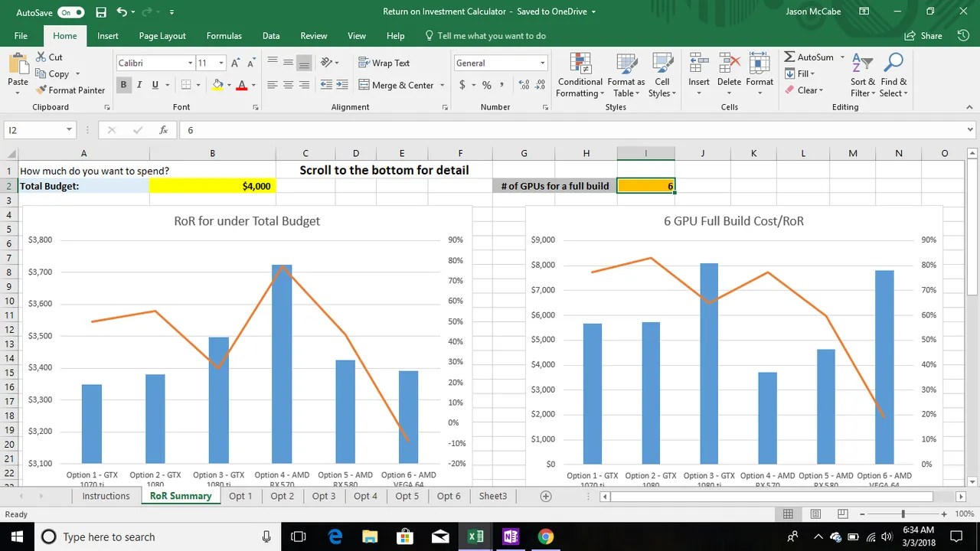Open the File tab
Viewport: 980px width, 551px height.
pyautogui.click(x=21, y=36)
